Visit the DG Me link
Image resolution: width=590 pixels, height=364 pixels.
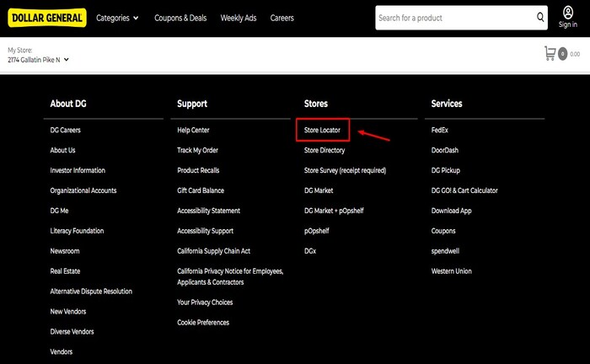[x=60, y=211]
